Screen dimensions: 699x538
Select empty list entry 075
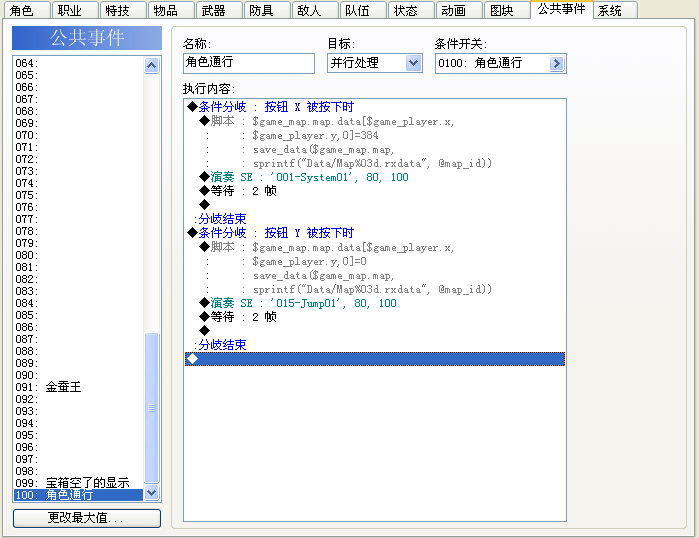coord(78,195)
